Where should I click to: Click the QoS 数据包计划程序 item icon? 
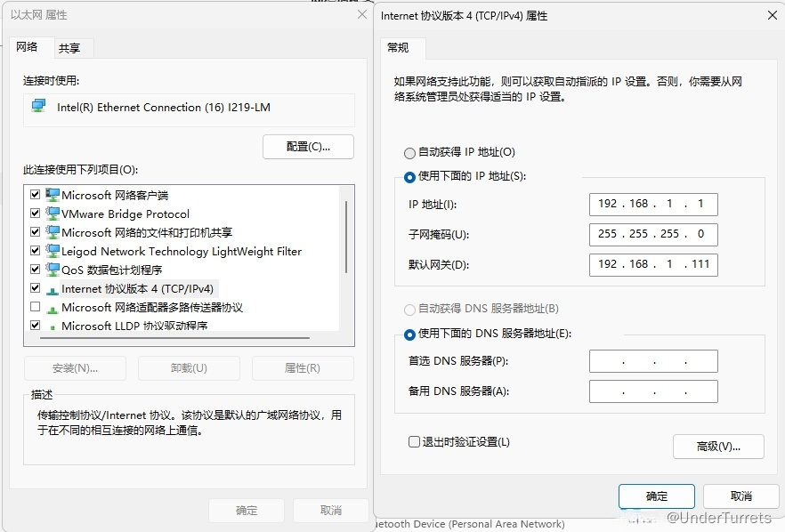click(53, 270)
